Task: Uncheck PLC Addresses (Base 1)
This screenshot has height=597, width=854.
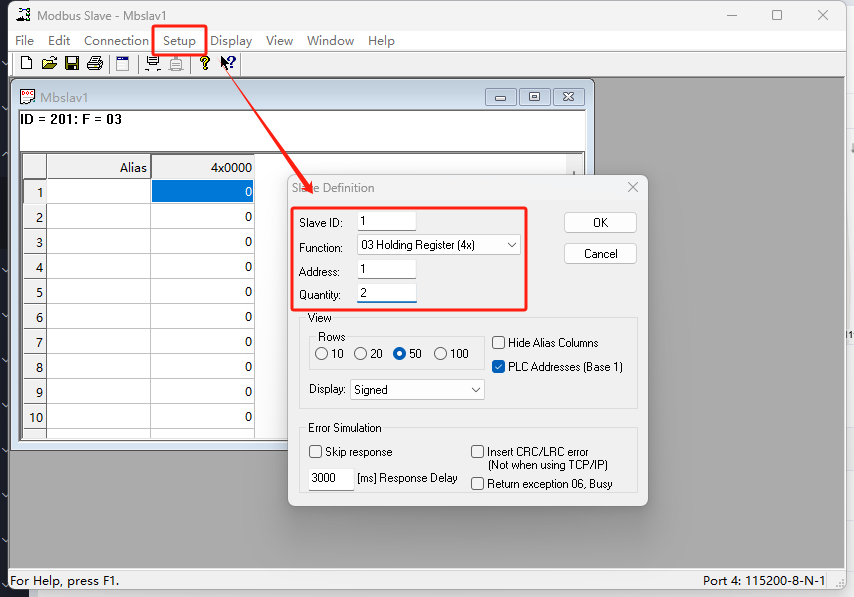Action: tap(498, 366)
